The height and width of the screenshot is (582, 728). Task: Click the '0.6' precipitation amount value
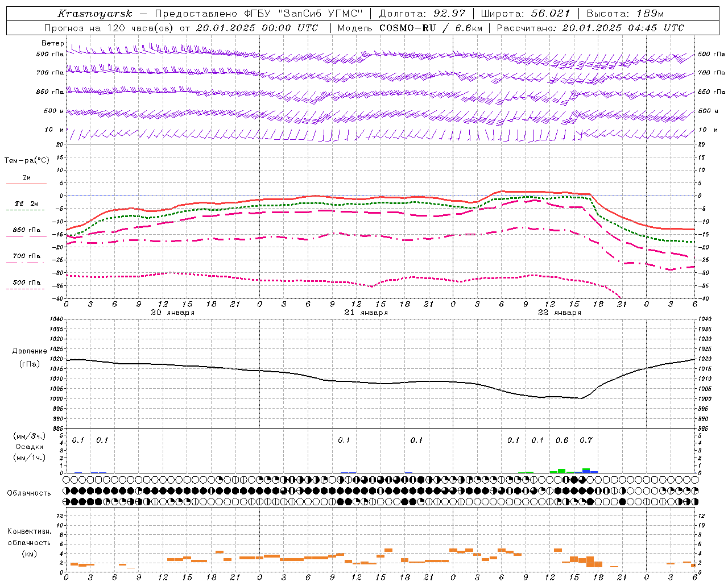(x=562, y=440)
